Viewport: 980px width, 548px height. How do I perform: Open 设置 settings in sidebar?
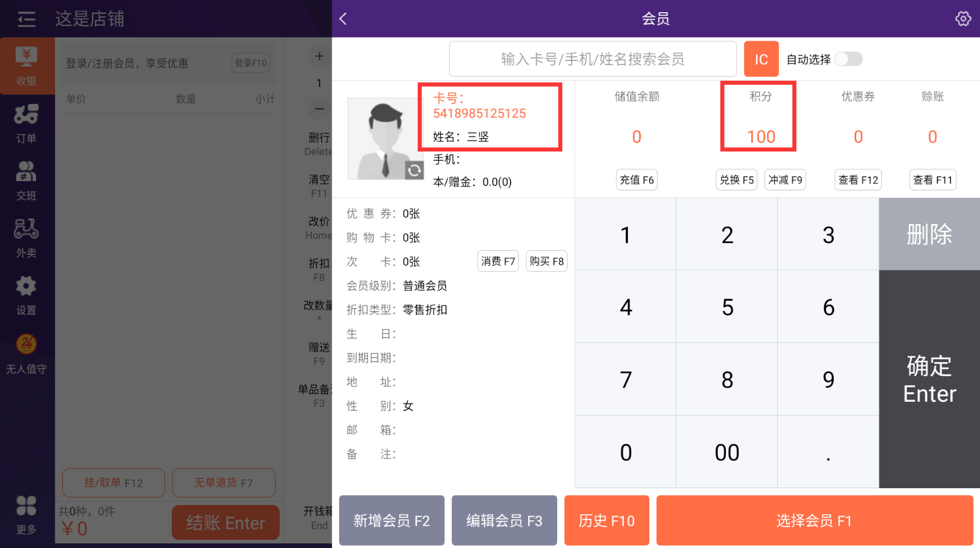[27, 295]
